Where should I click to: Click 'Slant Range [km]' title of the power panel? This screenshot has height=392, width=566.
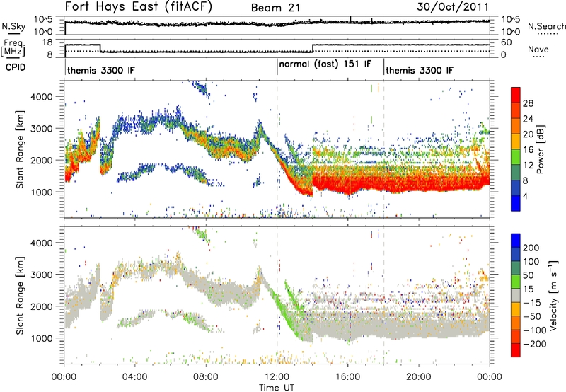[x=20, y=149]
